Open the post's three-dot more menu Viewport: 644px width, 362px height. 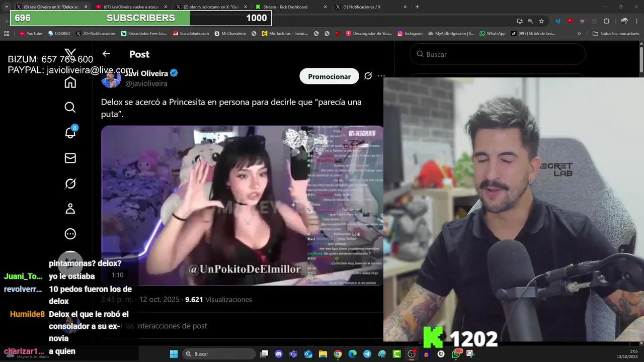(x=381, y=76)
